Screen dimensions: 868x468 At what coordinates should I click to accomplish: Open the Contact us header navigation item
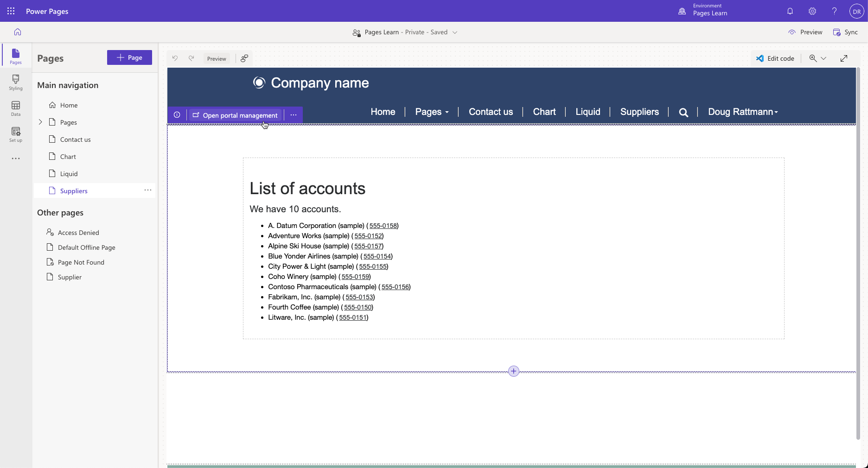[x=491, y=112]
